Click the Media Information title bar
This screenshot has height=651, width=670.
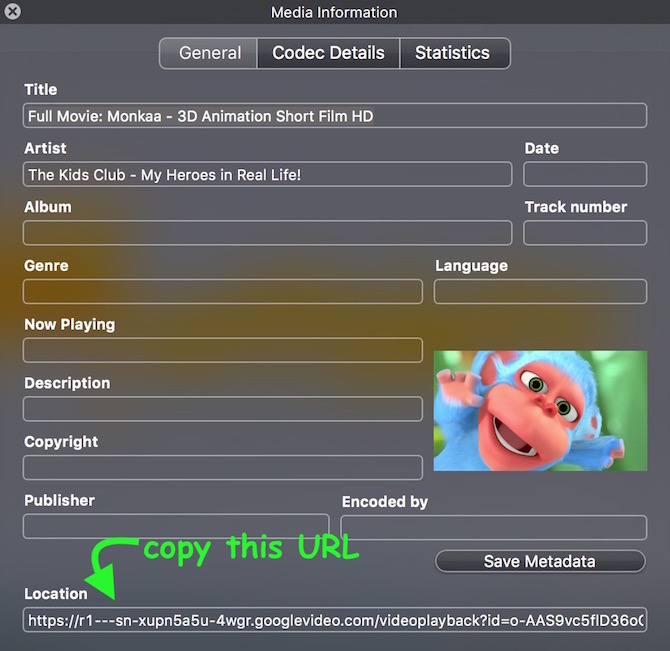click(334, 12)
